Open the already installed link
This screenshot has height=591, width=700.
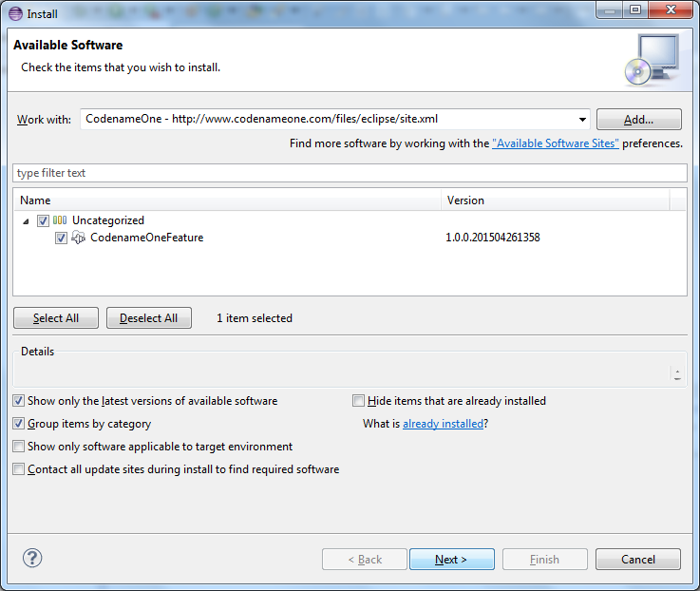[443, 424]
